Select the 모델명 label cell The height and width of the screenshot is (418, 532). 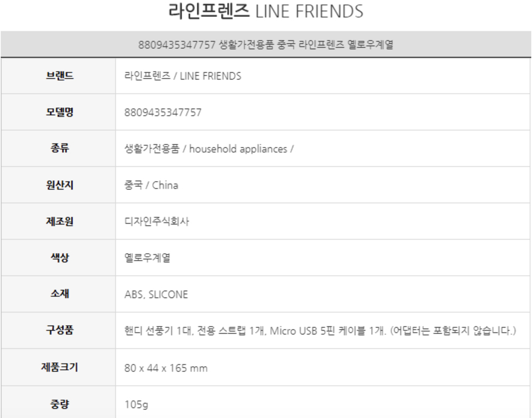59,112
